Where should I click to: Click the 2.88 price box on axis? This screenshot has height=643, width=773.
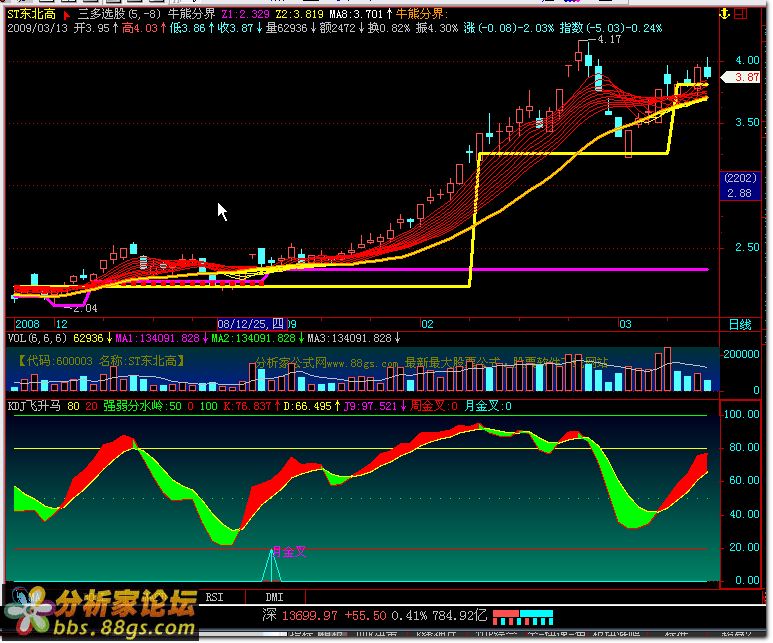click(x=738, y=193)
